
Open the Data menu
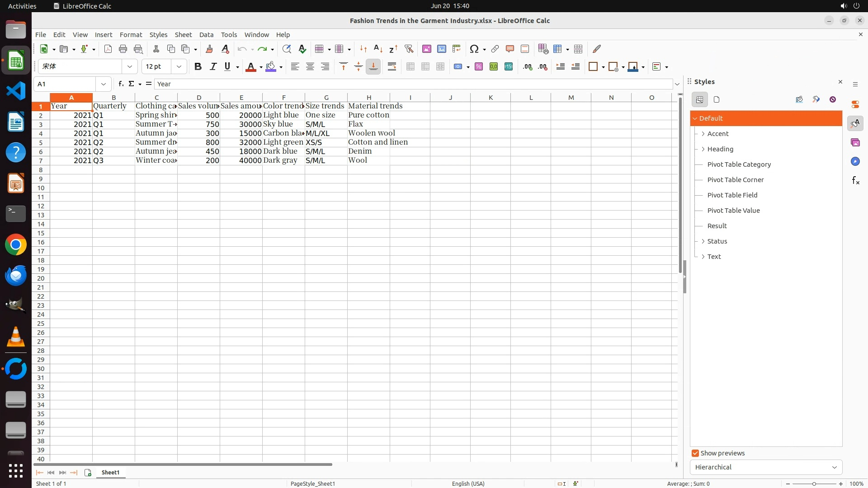click(x=206, y=34)
